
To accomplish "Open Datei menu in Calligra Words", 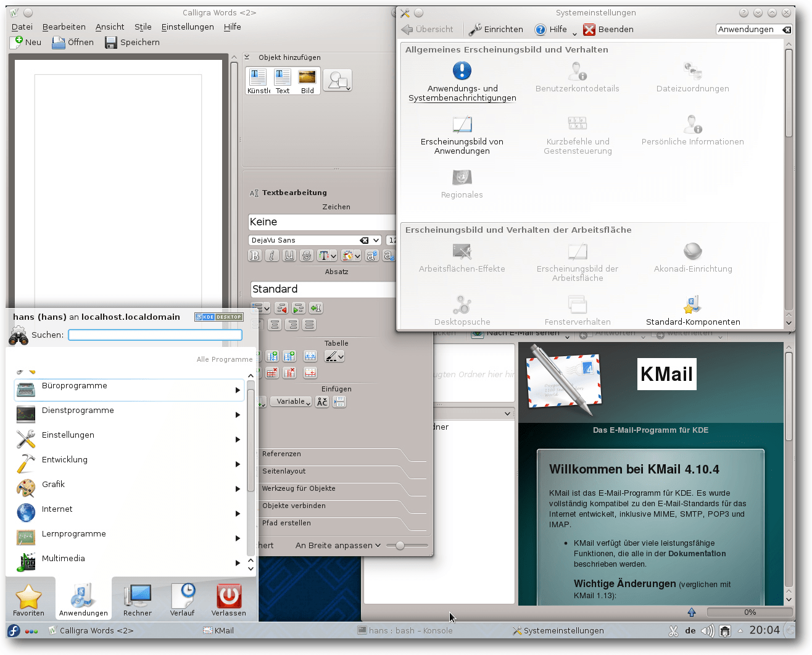I will click(22, 27).
